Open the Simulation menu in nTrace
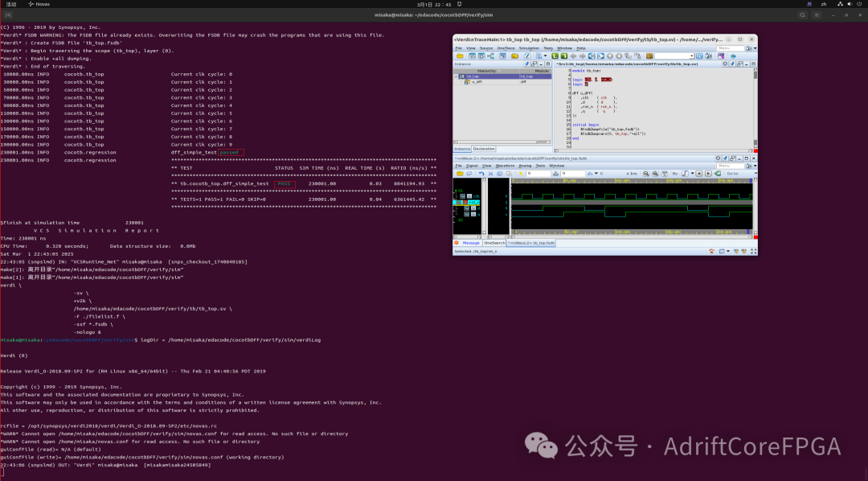 (528, 48)
